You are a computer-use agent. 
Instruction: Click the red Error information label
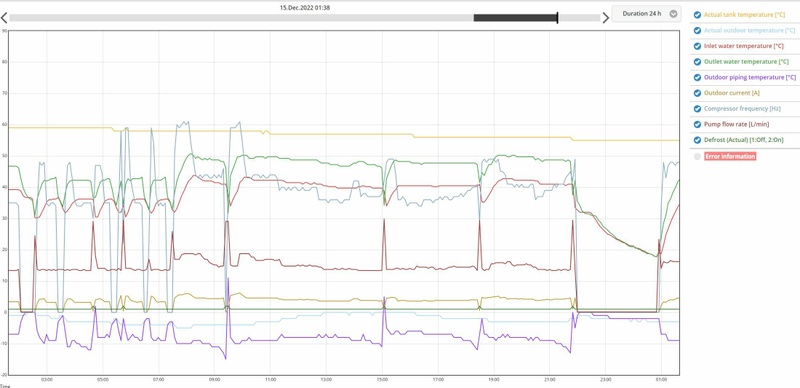pyautogui.click(x=730, y=156)
